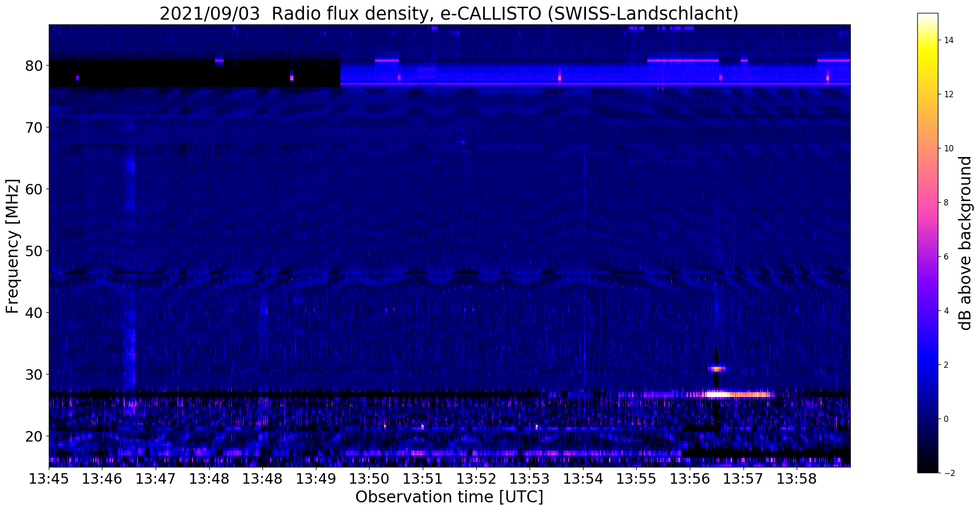This screenshot has height=511, width=980.
Task: Click the 13:46 time tick label
Action: (102, 479)
